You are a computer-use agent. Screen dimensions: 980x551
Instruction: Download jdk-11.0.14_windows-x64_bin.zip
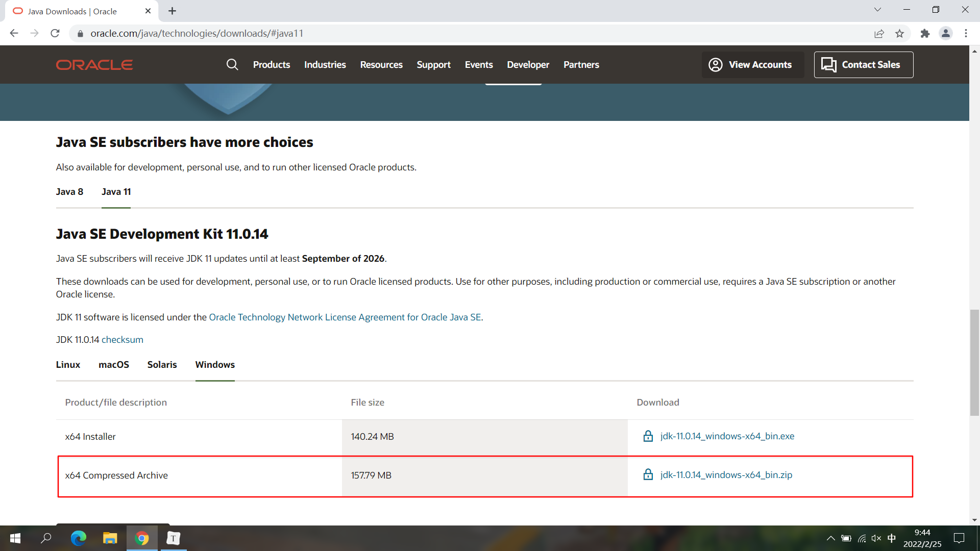click(726, 474)
